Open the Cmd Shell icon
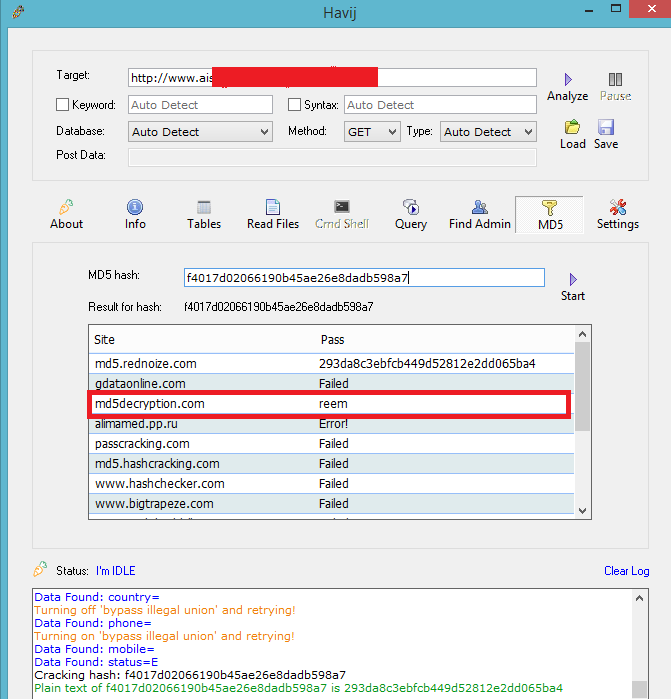Viewport: 671px width, 699px height. pyautogui.click(x=342, y=207)
